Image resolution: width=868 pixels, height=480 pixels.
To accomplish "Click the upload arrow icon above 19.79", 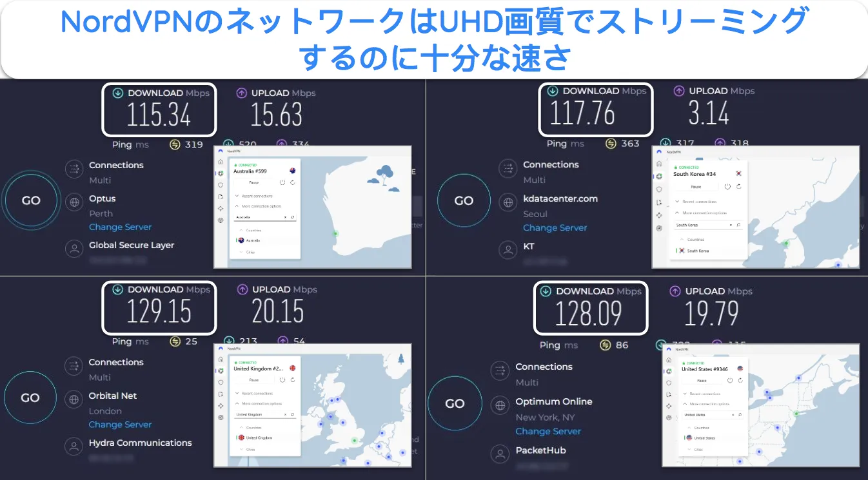I will tap(675, 291).
